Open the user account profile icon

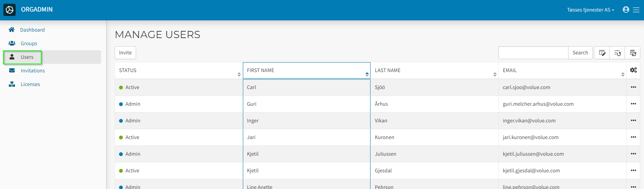coord(626,10)
